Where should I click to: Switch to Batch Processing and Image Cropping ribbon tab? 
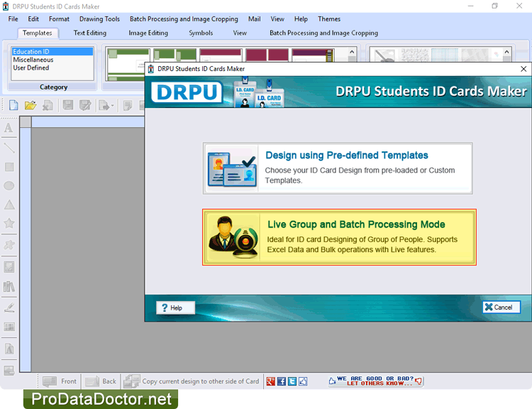tap(323, 33)
